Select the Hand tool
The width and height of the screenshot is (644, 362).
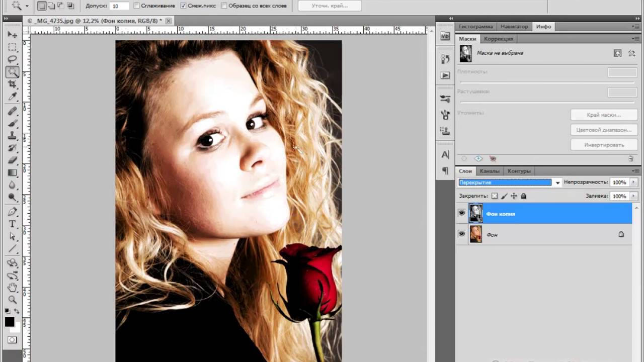point(13,288)
